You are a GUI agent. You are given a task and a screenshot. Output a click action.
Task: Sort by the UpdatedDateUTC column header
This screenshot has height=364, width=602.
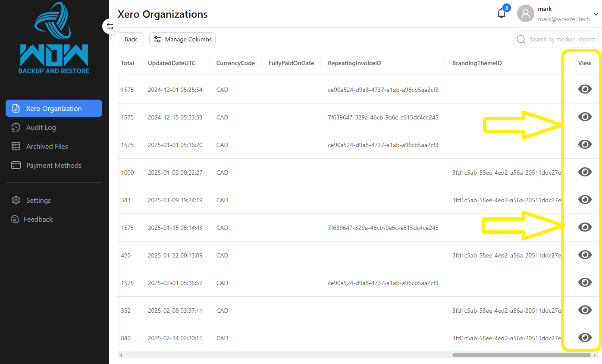click(171, 63)
